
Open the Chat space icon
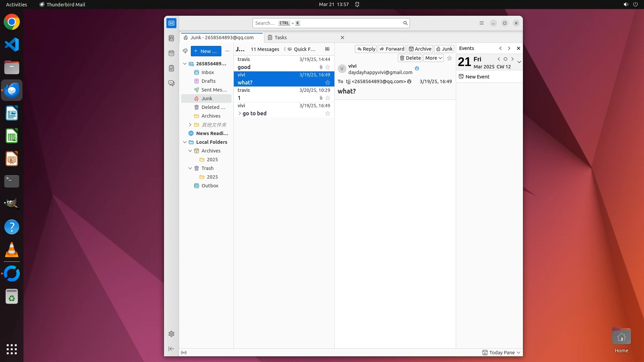tap(171, 83)
